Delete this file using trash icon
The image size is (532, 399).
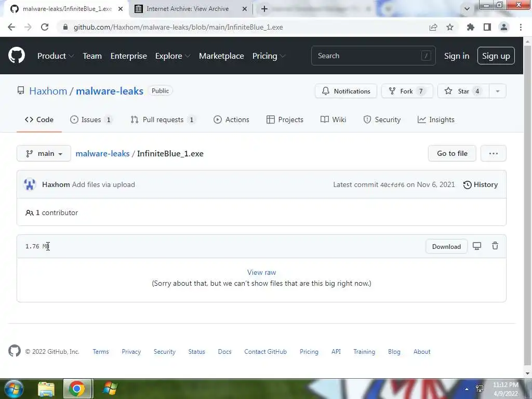point(495,246)
